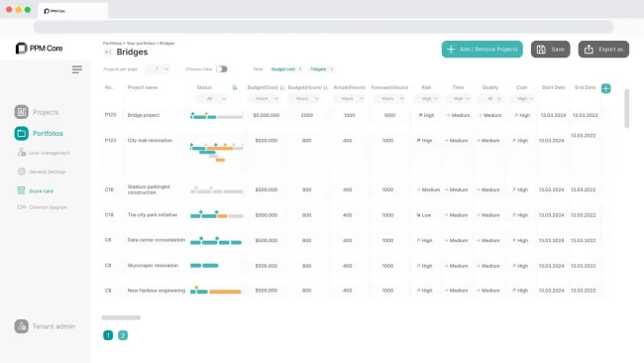Open Tenant admin icon at sidebar bottom
644x363 pixels.
tap(22, 326)
